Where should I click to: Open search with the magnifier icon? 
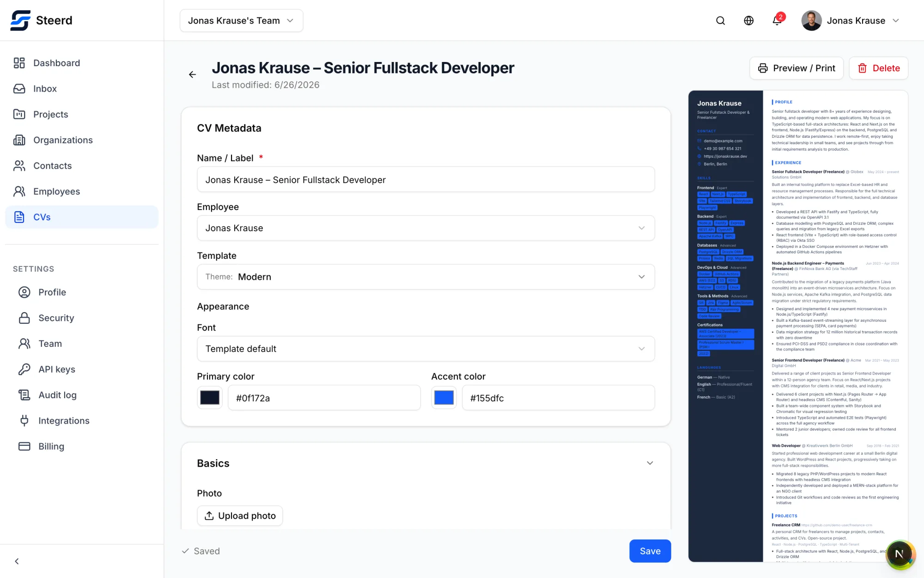tap(720, 21)
